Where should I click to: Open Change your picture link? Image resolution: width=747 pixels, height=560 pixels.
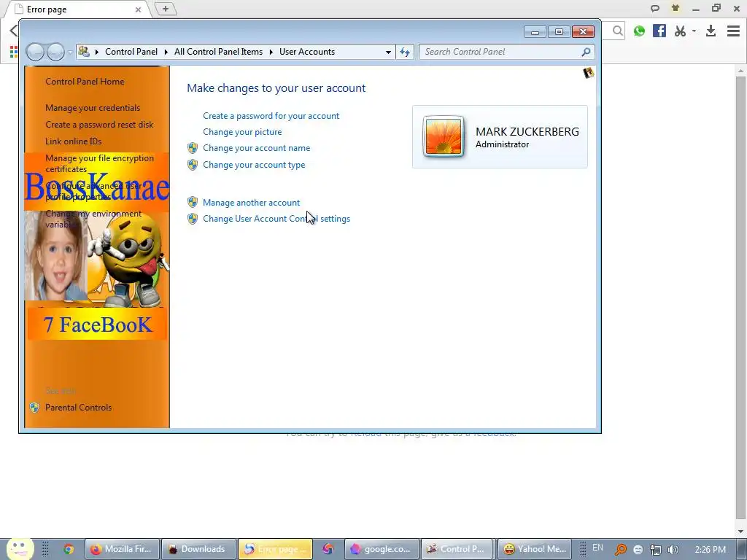coord(242,132)
